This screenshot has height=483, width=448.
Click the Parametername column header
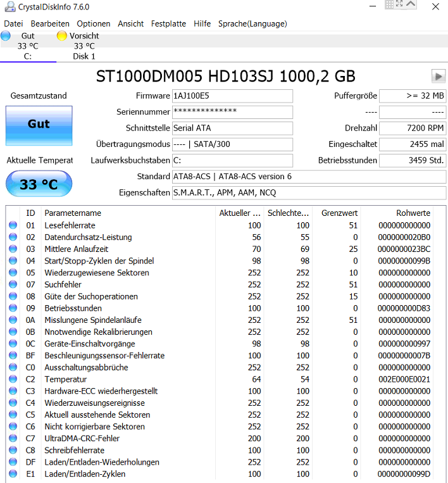point(73,213)
